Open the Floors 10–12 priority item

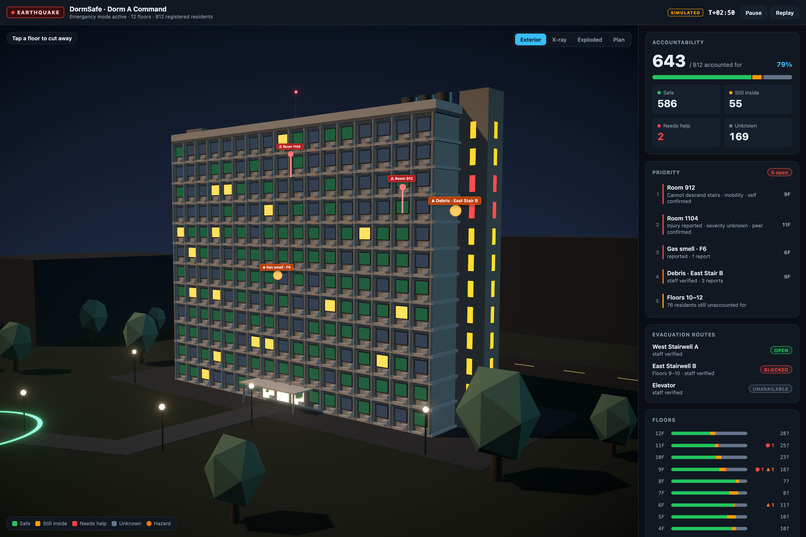(x=722, y=301)
